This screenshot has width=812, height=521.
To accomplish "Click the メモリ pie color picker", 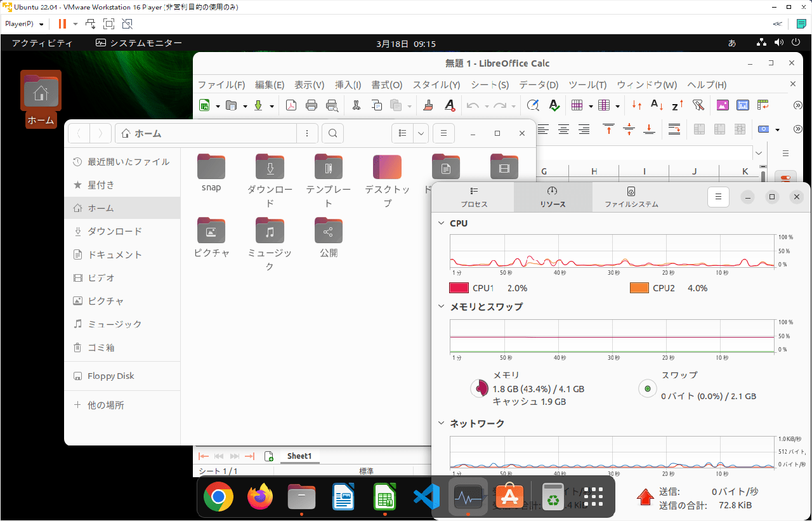I will click(x=479, y=388).
